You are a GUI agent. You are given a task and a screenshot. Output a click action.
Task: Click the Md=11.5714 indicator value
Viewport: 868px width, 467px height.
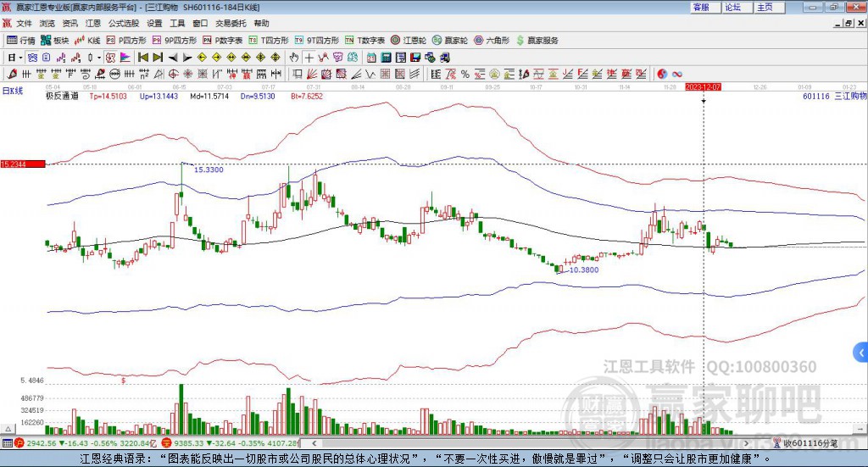(209, 97)
